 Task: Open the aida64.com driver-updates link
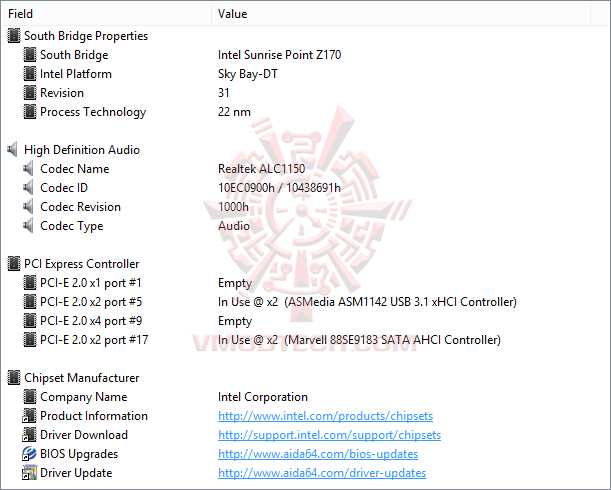(322, 473)
